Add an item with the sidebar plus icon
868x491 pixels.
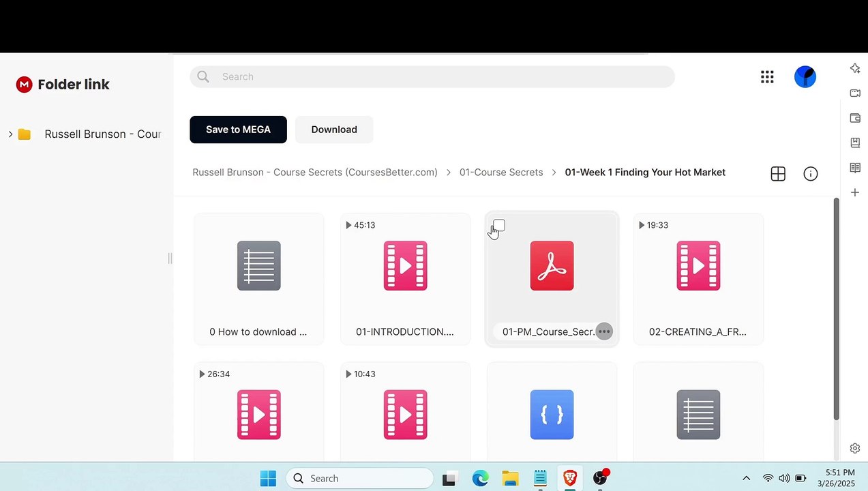855,193
